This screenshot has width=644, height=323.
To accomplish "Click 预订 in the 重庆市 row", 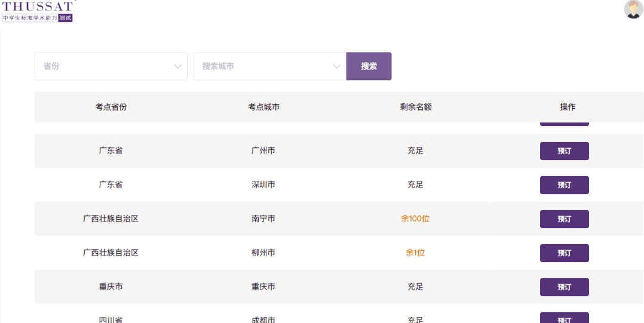I will 564,287.
